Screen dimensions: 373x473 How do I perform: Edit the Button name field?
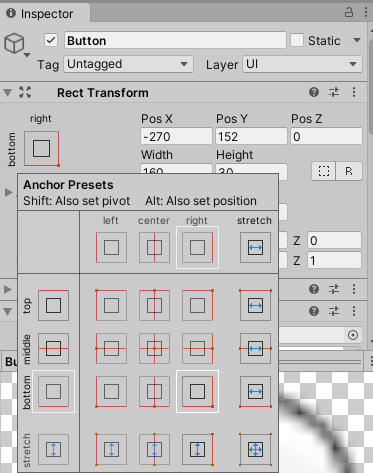pos(175,41)
